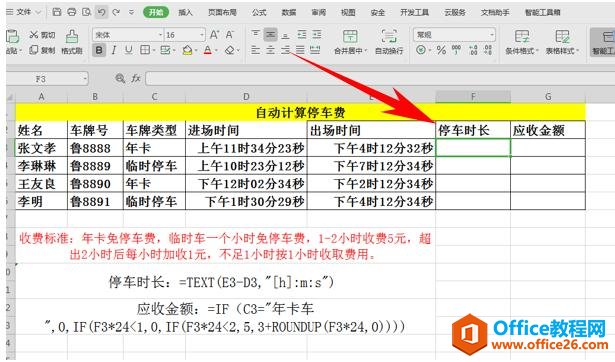Image resolution: width=615 pixels, height=362 pixels.
Task: Apply thousands separator format
Action: pyautogui.click(x=456, y=50)
